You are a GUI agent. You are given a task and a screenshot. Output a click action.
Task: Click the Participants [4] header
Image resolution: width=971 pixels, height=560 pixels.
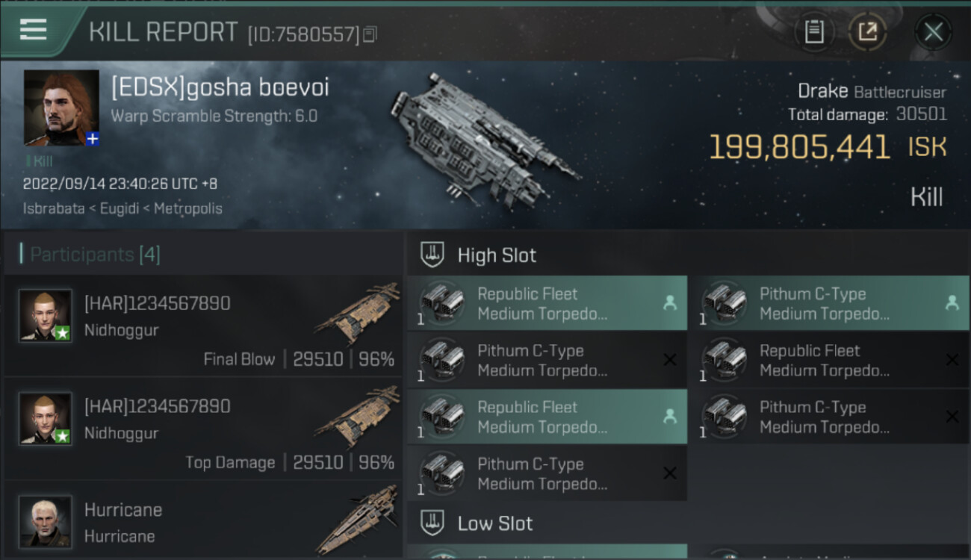[95, 255]
